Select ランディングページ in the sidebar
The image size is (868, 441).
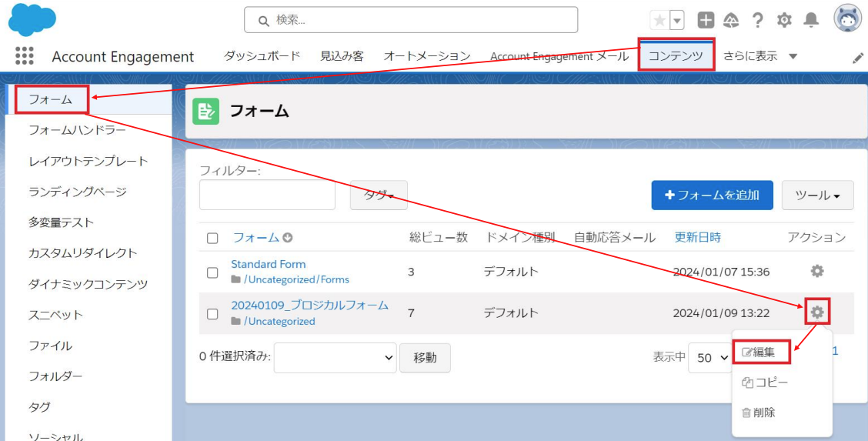tap(78, 192)
